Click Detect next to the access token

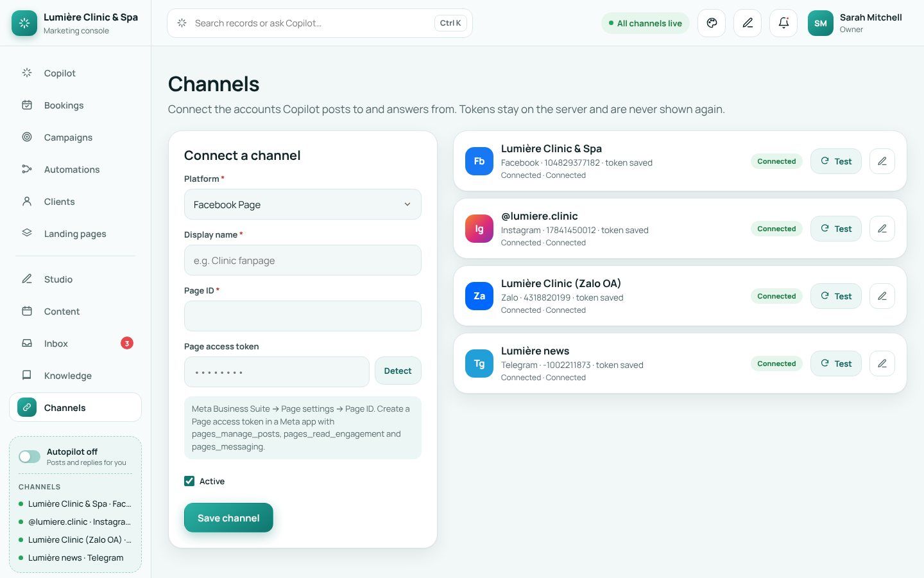(398, 371)
